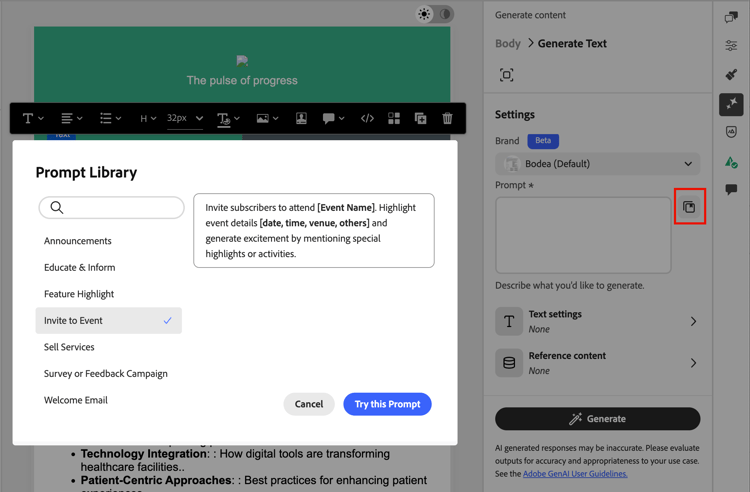
Task: Click the personalization field icon in toolbar
Action: tap(301, 118)
